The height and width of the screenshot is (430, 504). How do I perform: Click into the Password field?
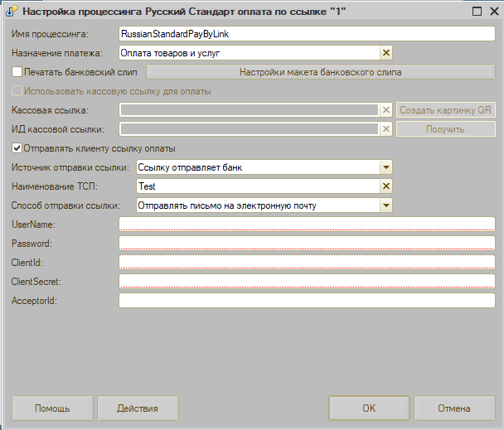click(x=307, y=243)
